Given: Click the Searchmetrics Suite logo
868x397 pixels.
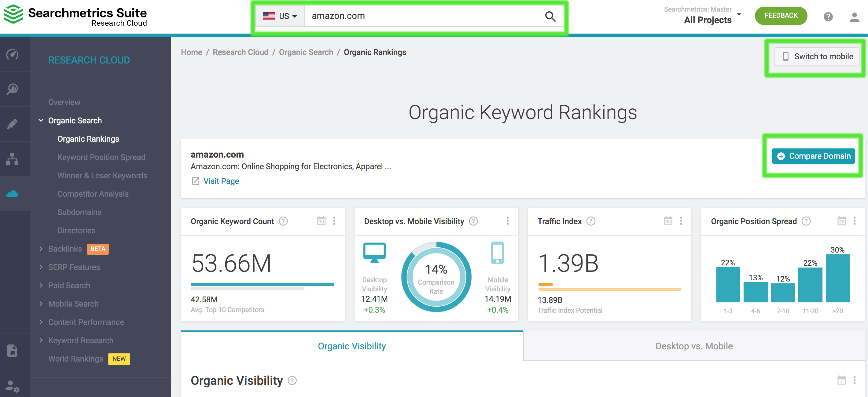Looking at the screenshot, I should pyautogui.click(x=75, y=15).
